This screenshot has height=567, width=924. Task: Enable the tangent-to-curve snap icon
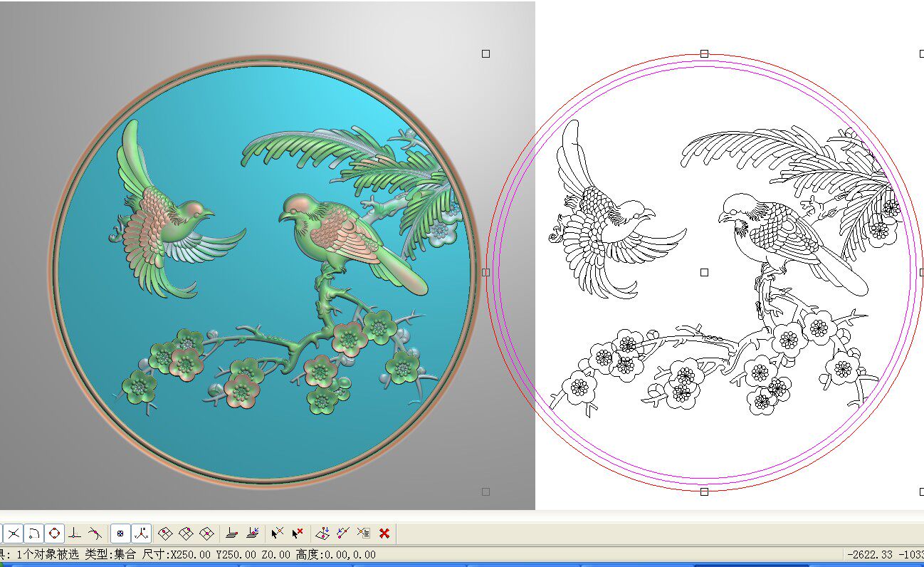[95, 533]
